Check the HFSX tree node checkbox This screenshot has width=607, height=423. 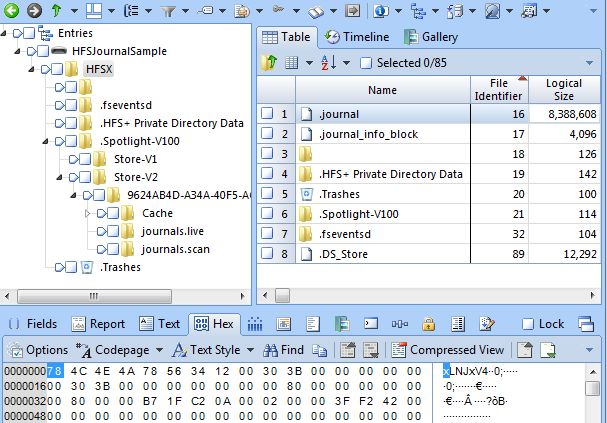57,69
